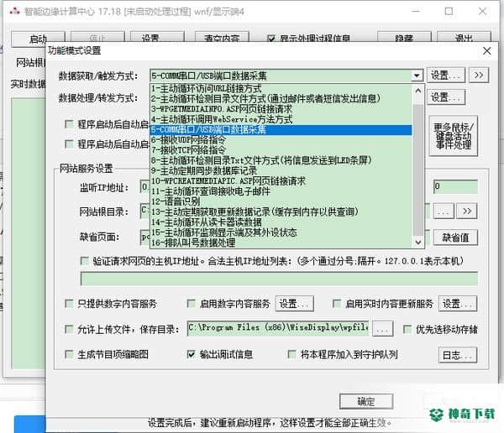The height and width of the screenshot is (433, 504).
Task: Toggle first 程序启动后自动启 checkbox
Action: click(x=69, y=124)
